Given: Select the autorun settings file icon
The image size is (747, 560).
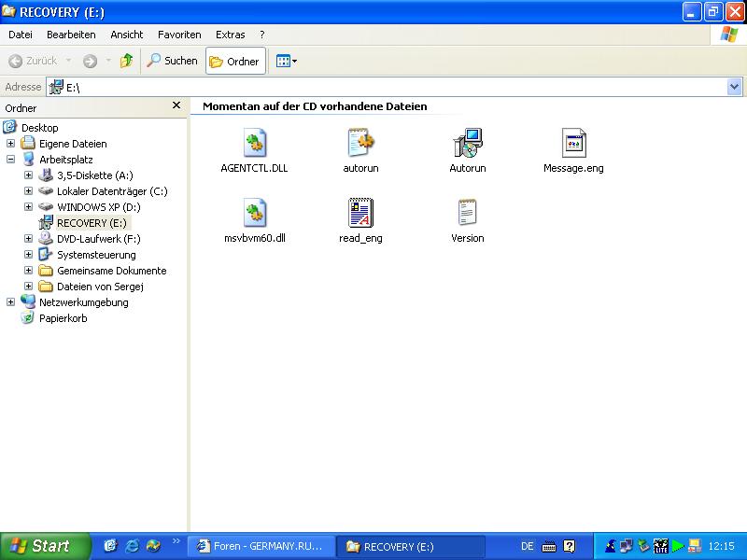Looking at the screenshot, I should 360,144.
